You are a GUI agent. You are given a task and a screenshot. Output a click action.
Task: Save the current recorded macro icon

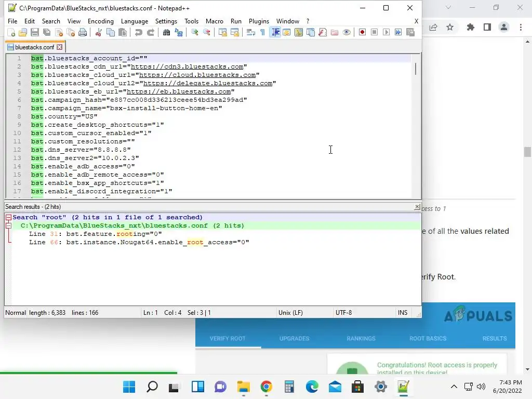coord(410,32)
